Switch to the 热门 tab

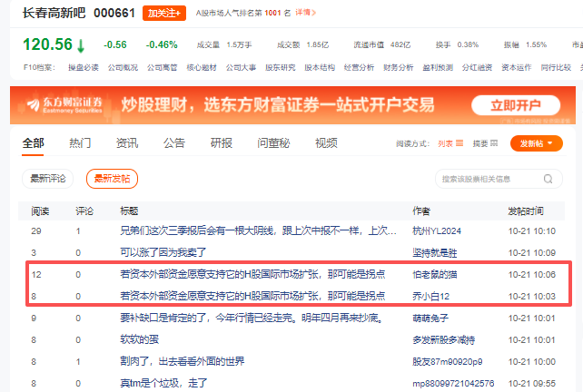(80, 143)
